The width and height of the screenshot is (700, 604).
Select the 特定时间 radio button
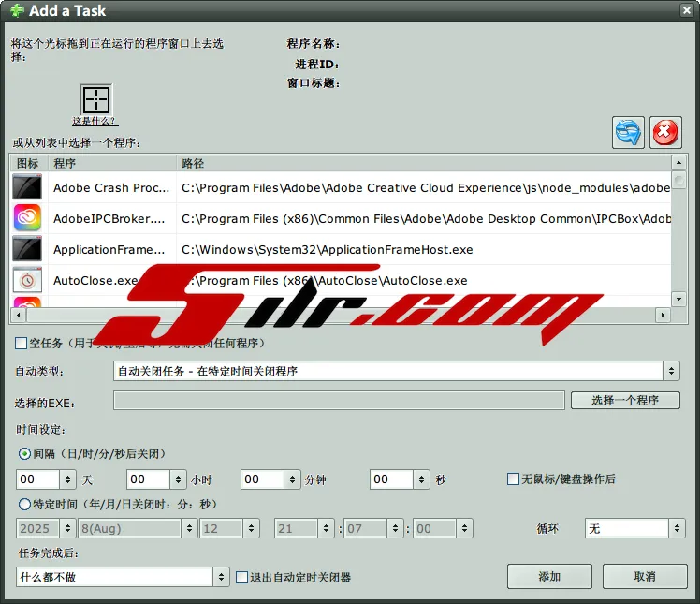(24, 504)
